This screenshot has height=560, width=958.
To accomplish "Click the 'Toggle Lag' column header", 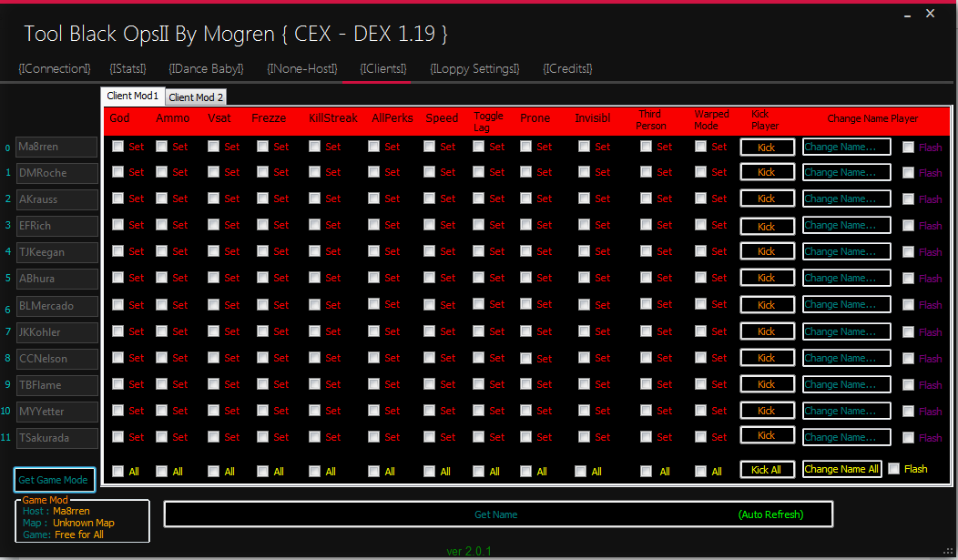I will tap(488, 121).
